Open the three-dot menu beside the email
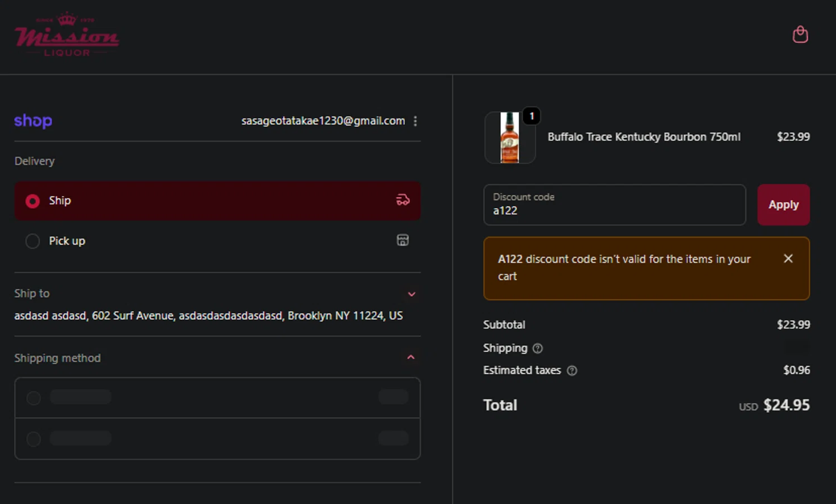 pyautogui.click(x=415, y=121)
